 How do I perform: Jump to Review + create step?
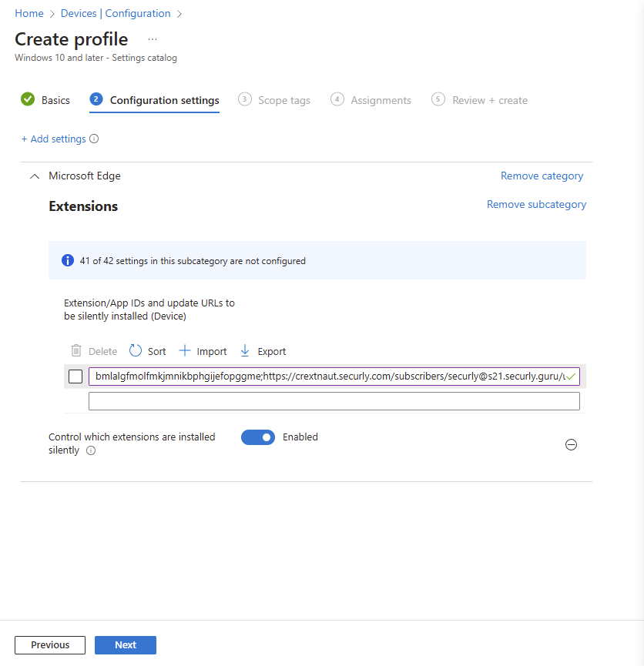(x=479, y=100)
